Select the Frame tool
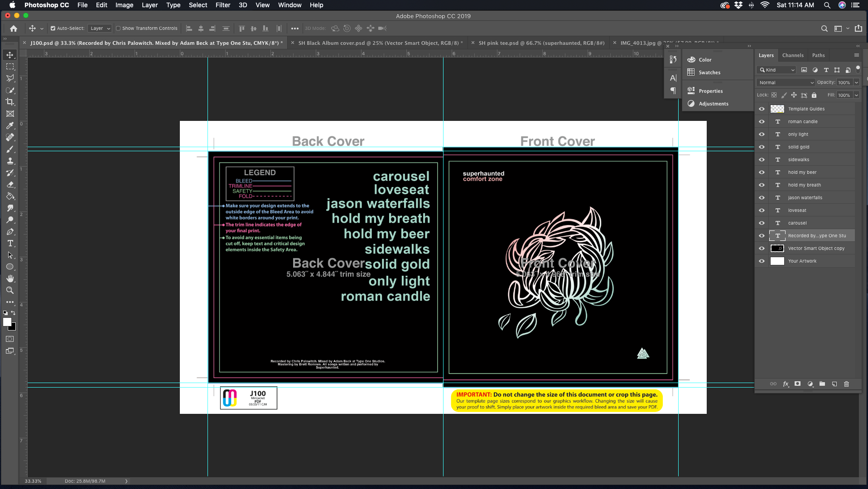Image resolution: width=868 pixels, height=489 pixels. 10,114
